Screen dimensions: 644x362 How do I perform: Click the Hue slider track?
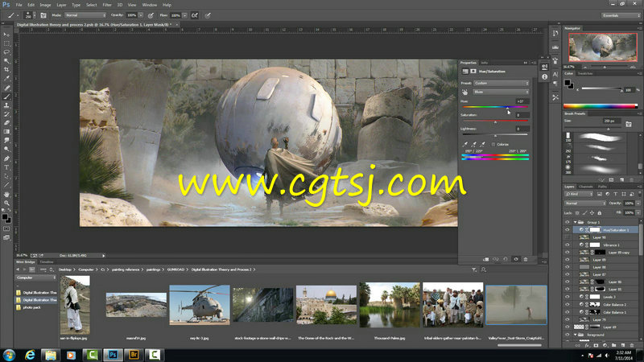[x=495, y=107]
